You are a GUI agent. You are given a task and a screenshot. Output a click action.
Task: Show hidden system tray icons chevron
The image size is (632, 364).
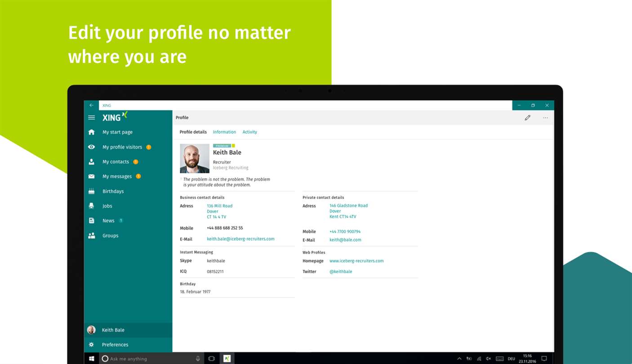[459, 359]
